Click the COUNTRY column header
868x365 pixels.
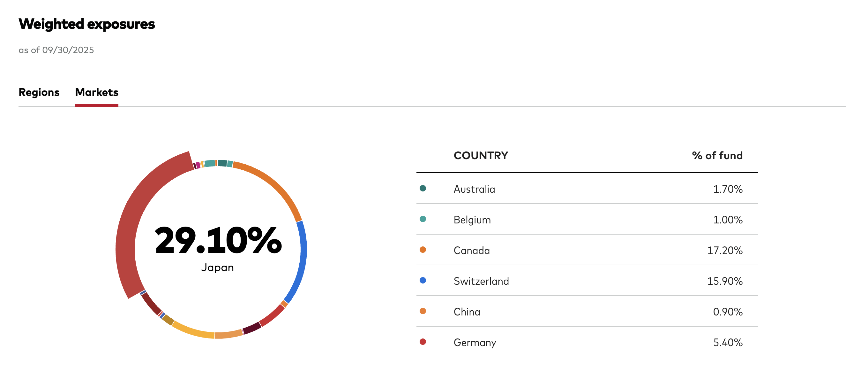tap(481, 156)
